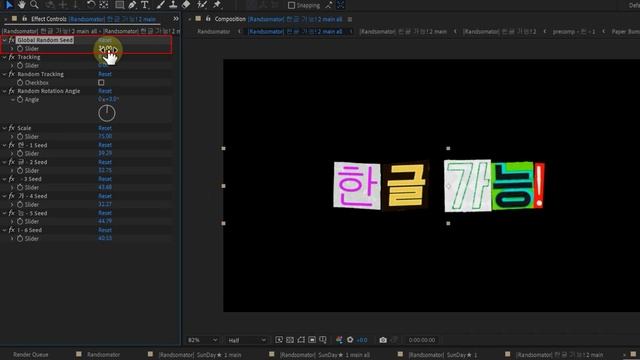The width and height of the screenshot is (640, 360).
Task: Collapse the Scale effect
Action: tap(4, 128)
